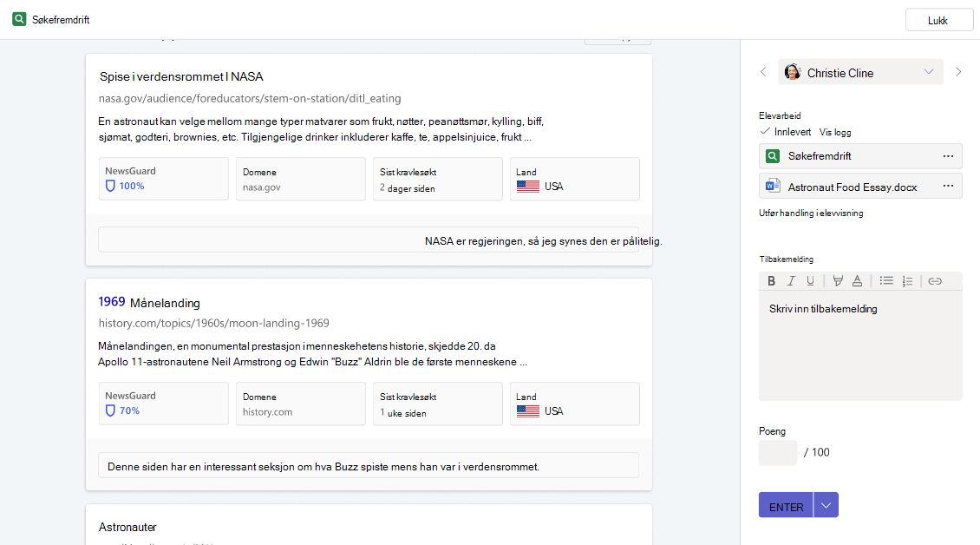Viewport: 980px width, 545px height.
Task: Click the 'Sist kravlesøkt 1 uke siden' box
Action: (437, 404)
